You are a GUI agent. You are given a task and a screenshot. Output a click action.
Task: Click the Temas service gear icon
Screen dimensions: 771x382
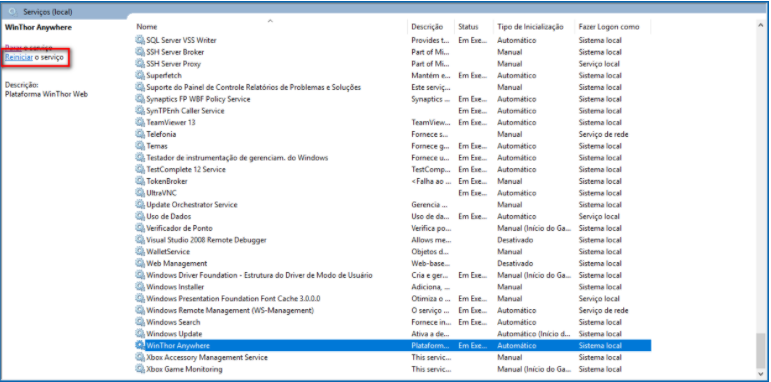(x=140, y=146)
